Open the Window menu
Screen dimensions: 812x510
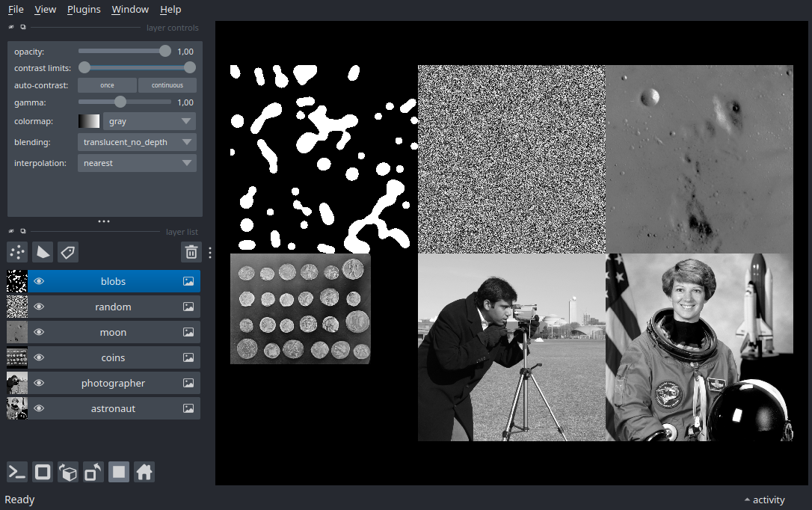pyautogui.click(x=130, y=10)
